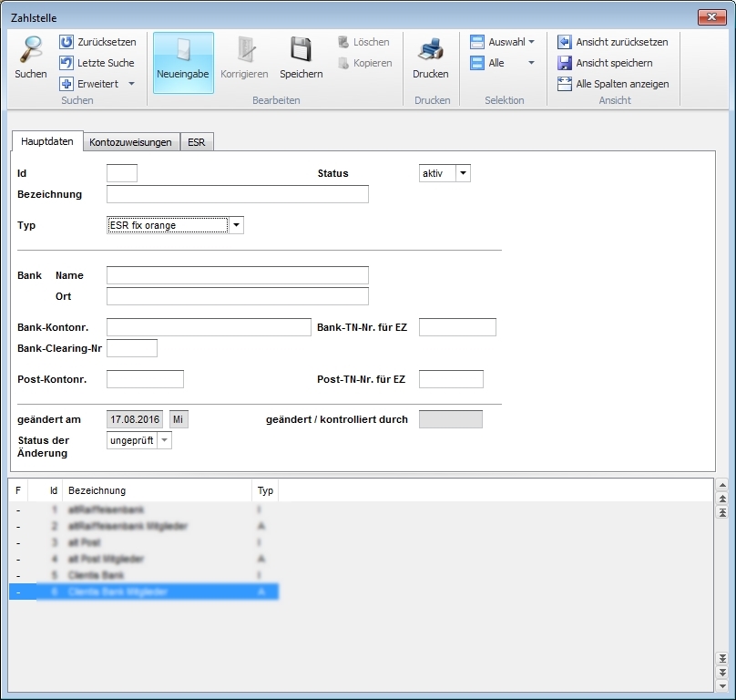Click the Alle Spalten anzeigen icon
Image resolution: width=736 pixels, height=700 pixels.
point(564,84)
